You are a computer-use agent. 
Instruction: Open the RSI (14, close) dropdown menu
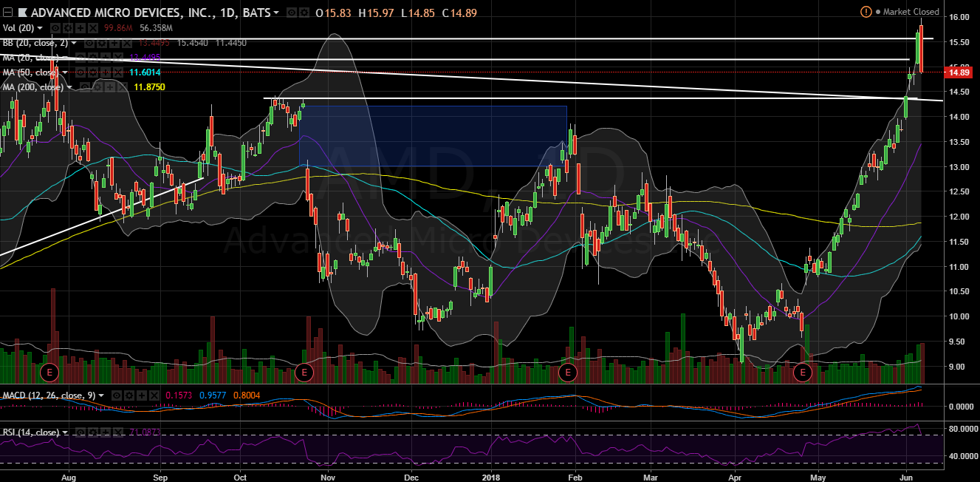pyautogui.click(x=65, y=432)
